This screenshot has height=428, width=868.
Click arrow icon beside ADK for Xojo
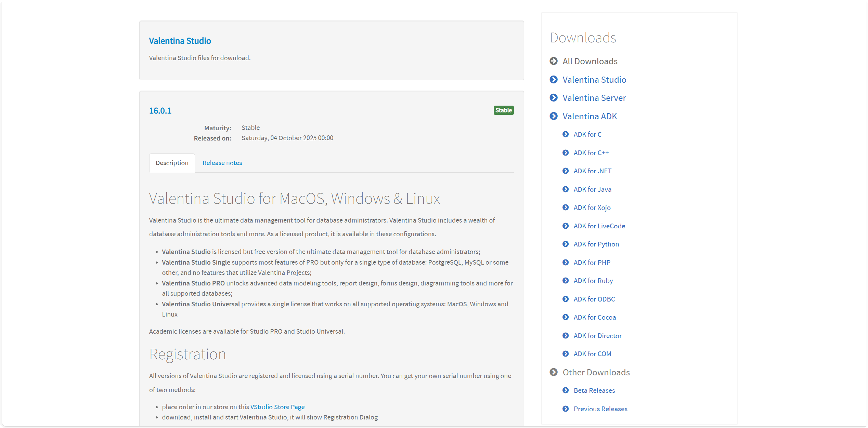[566, 208]
